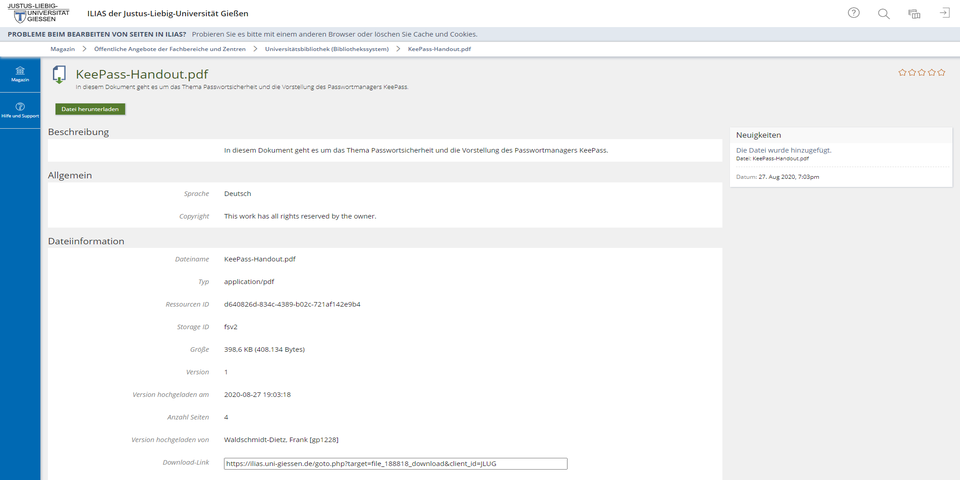Click the ILIAS der Justus-Liebig-Universität Gießen title

coord(168,13)
